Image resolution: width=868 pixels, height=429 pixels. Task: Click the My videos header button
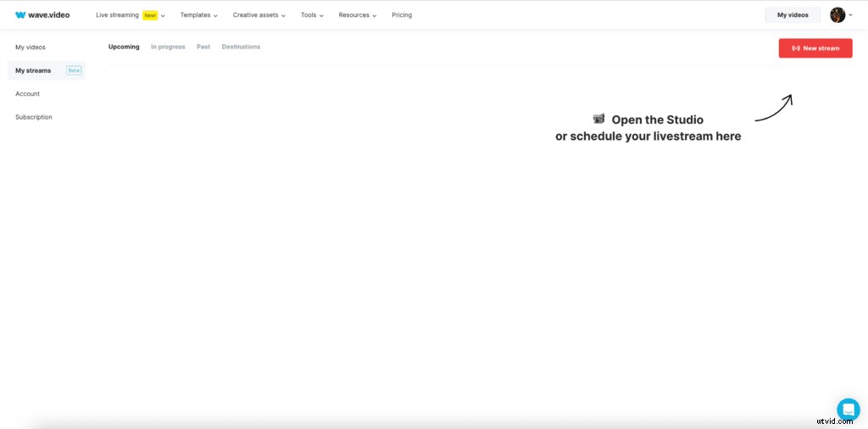coord(793,15)
